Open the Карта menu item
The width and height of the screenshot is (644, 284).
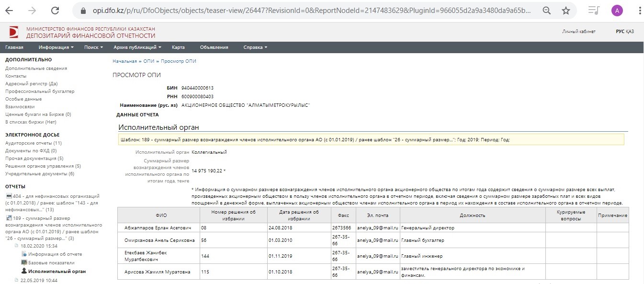[x=178, y=47]
